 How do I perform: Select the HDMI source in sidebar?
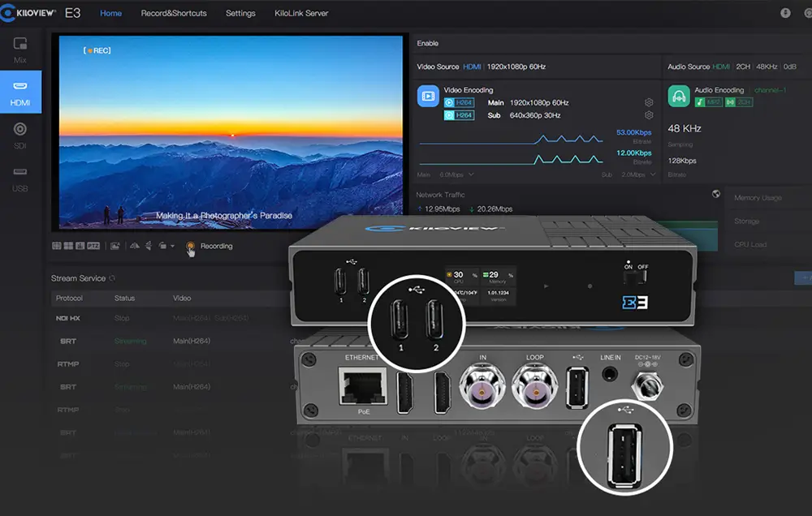(20, 92)
